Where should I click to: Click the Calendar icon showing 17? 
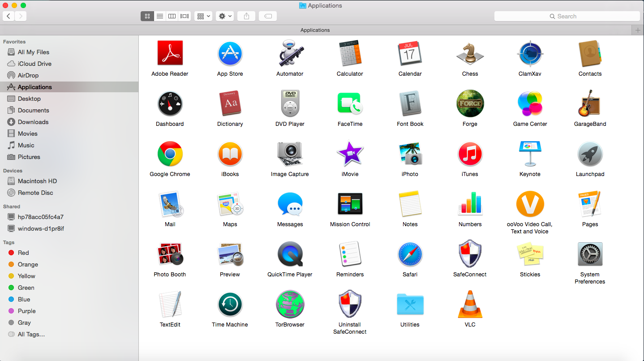410,53
